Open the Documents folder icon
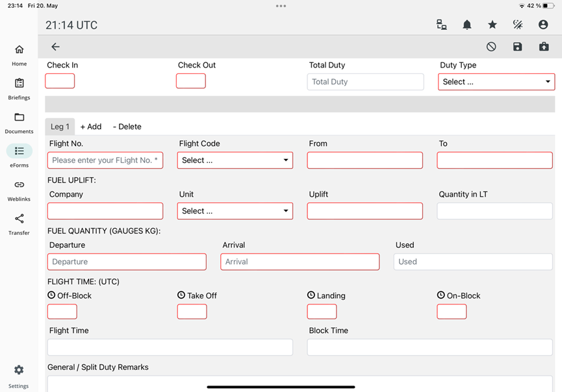Viewport: 562px width, 392px height. (19, 117)
